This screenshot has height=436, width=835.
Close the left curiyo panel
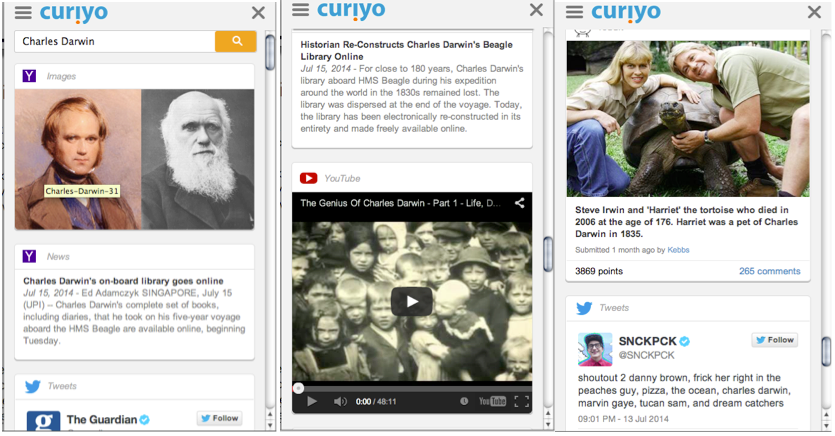point(258,13)
